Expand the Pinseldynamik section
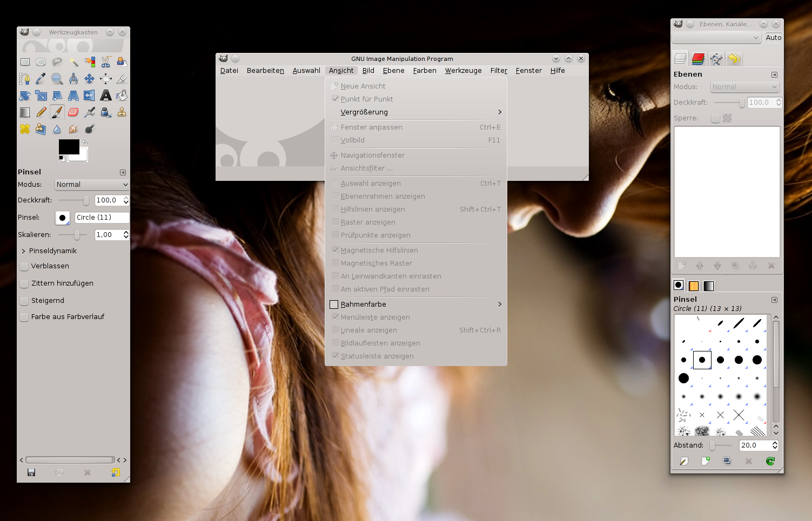 (24, 251)
